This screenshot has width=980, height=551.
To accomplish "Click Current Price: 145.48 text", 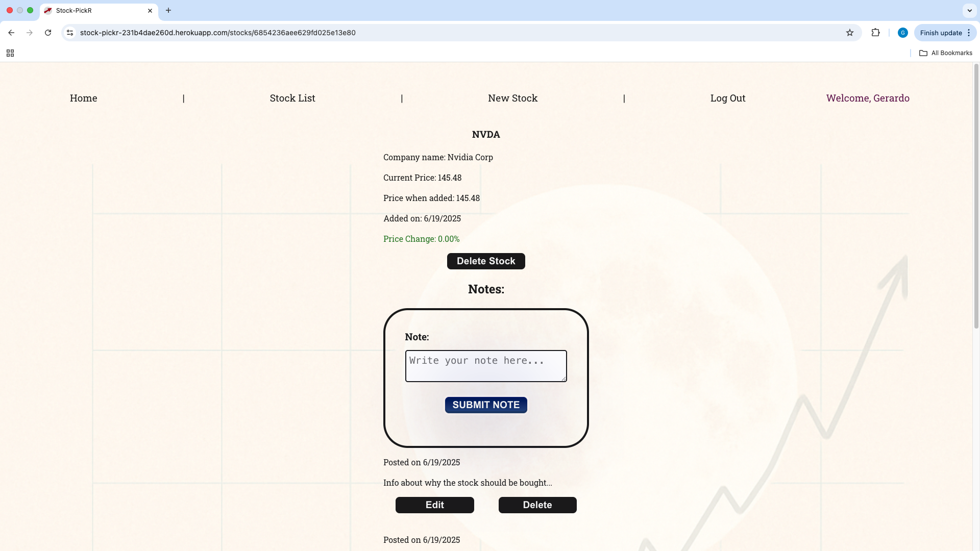I will pos(422,178).
